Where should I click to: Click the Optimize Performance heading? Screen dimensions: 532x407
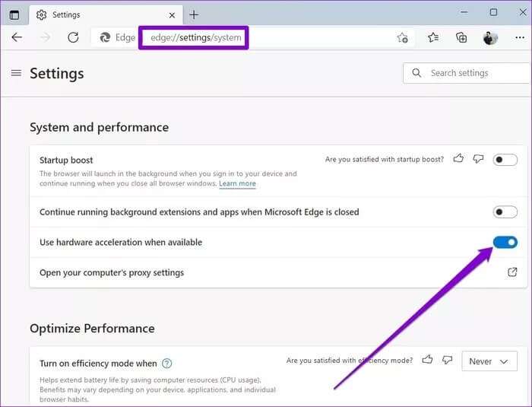coord(92,329)
